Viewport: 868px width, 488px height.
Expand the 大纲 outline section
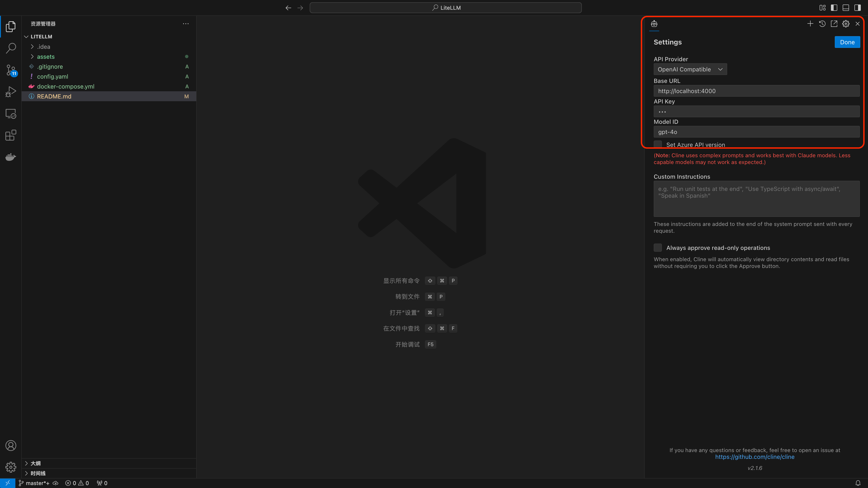click(35, 463)
